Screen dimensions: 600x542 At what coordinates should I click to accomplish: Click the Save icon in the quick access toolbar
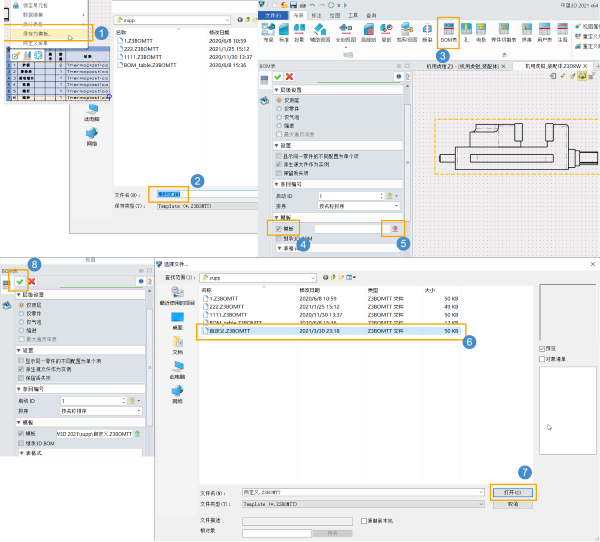(x=293, y=5)
